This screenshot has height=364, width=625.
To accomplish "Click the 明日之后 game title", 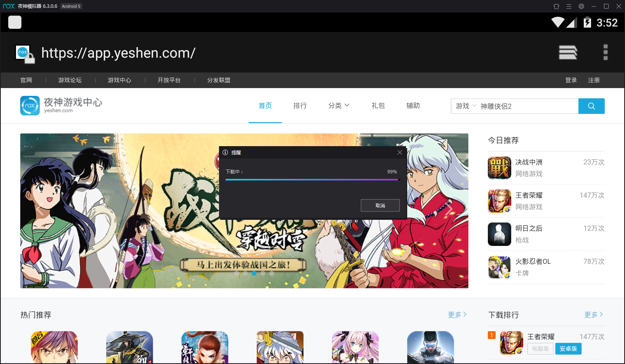I will coord(529,228).
